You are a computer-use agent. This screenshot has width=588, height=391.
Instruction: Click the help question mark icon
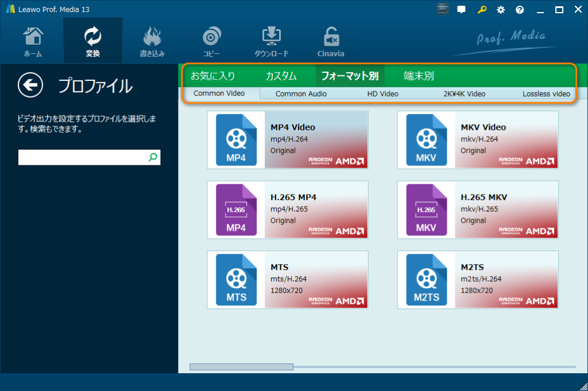coord(519,9)
